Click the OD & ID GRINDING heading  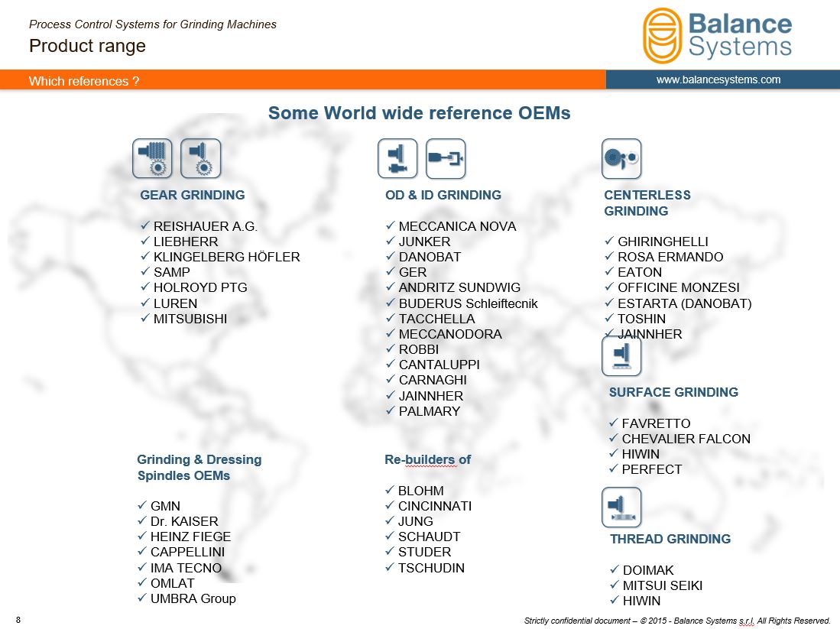tap(443, 195)
